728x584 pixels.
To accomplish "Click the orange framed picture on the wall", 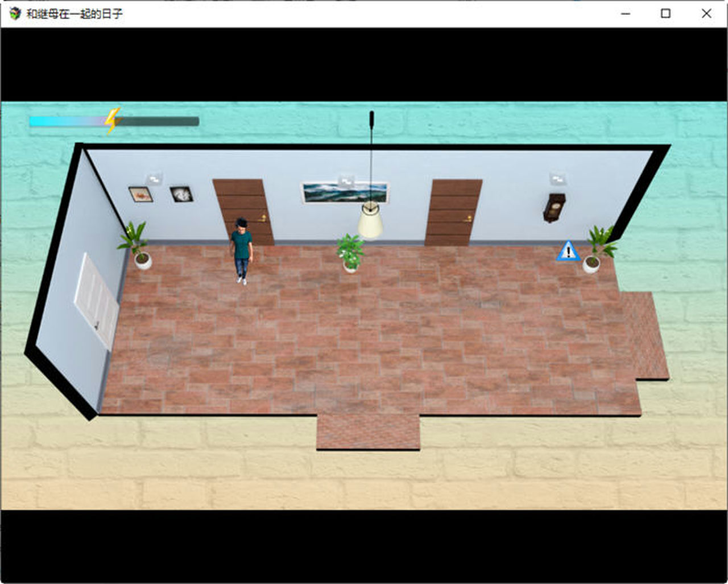I will 140,195.
